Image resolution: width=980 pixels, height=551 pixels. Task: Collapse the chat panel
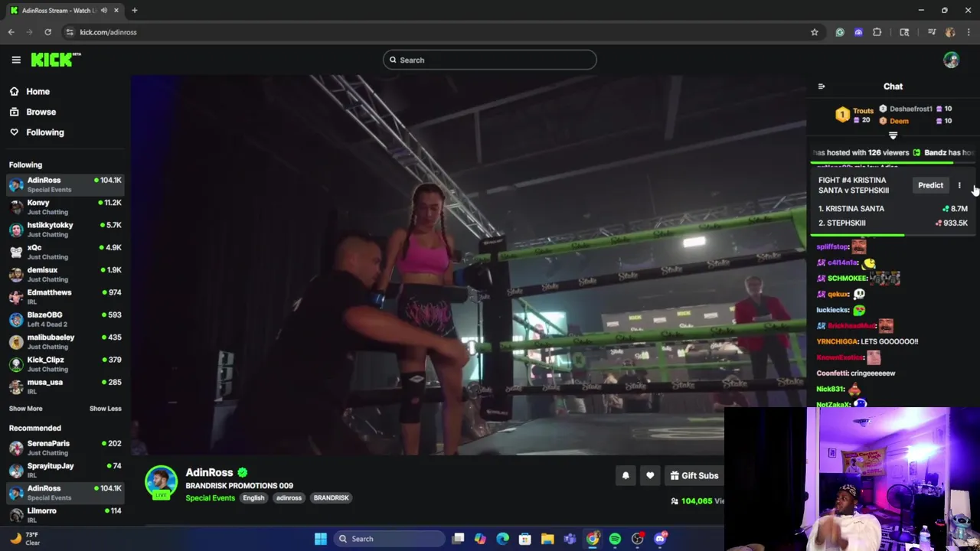click(822, 86)
